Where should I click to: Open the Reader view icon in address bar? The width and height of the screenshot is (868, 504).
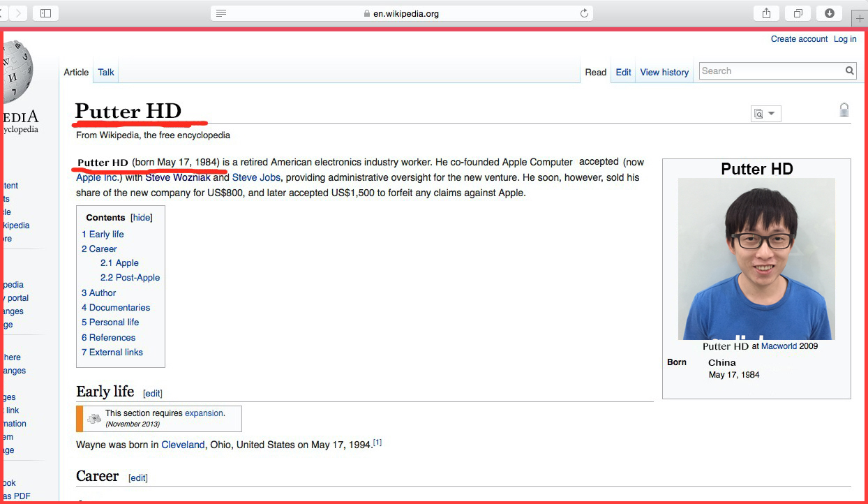[x=221, y=13]
